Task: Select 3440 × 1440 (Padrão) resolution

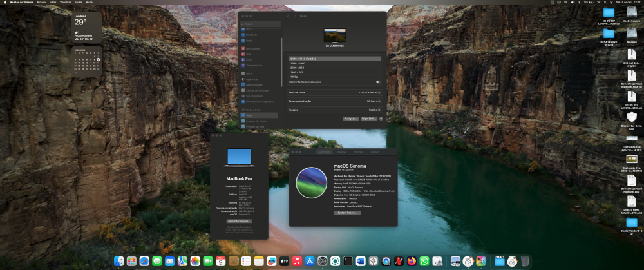Action: click(335, 59)
